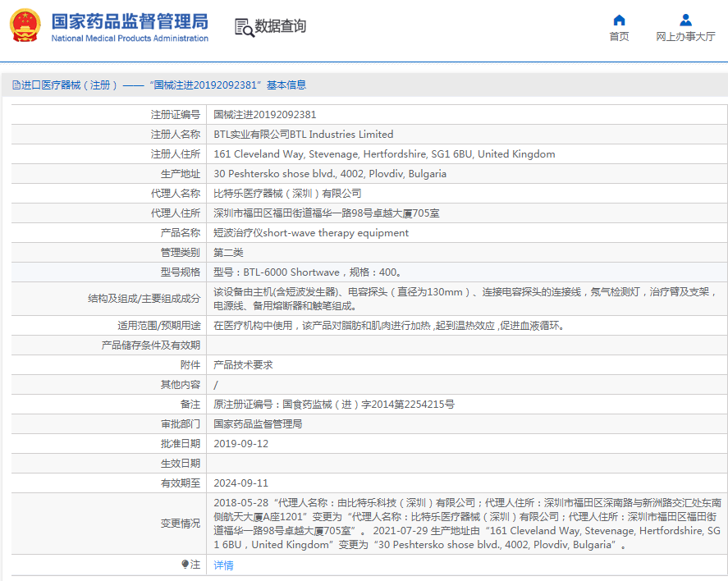Select the 30 Peshtersko shose production address

click(330, 173)
